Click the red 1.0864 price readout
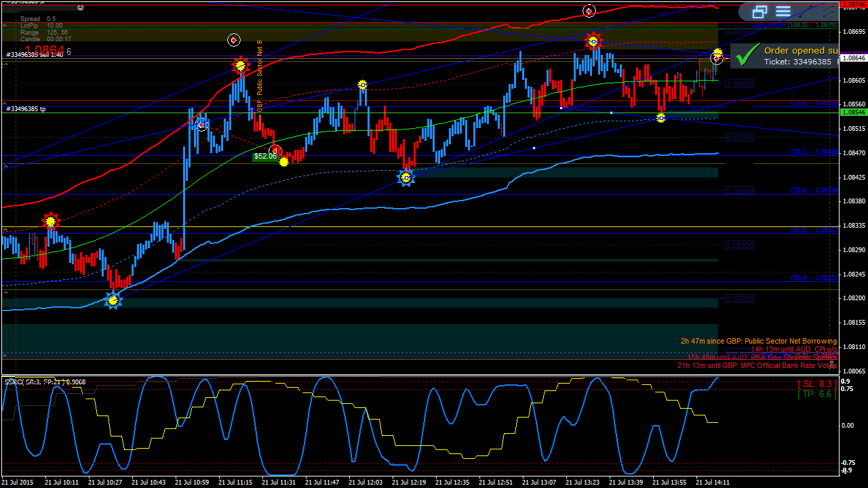 pyautogui.click(x=44, y=50)
